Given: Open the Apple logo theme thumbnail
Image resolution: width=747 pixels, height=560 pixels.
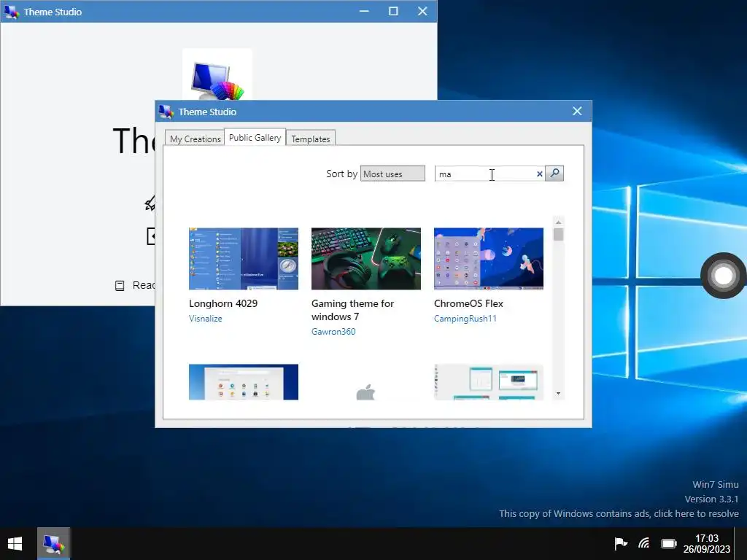Looking at the screenshot, I should 366,382.
